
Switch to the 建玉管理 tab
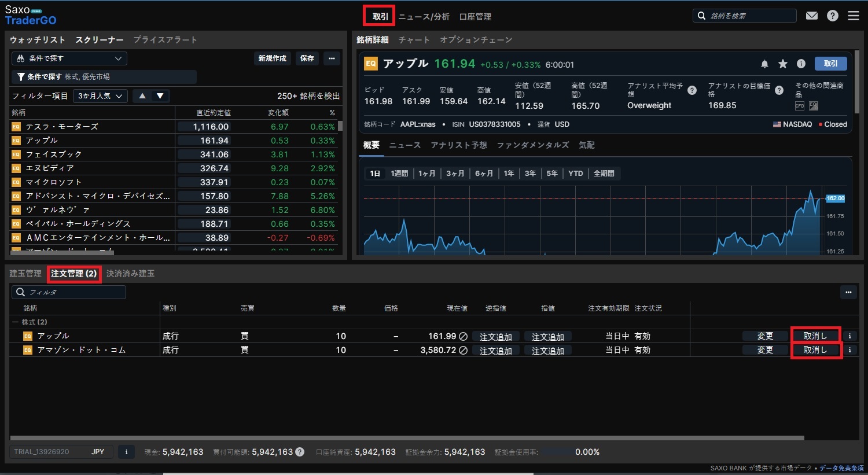pyautogui.click(x=25, y=274)
